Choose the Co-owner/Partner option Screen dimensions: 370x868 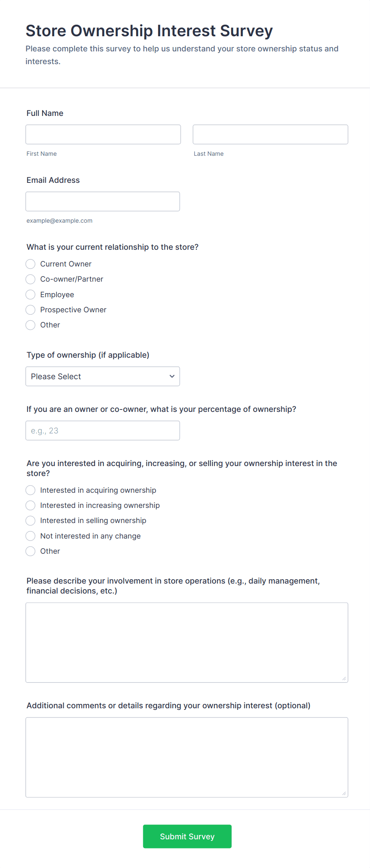click(x=31, y=279)
